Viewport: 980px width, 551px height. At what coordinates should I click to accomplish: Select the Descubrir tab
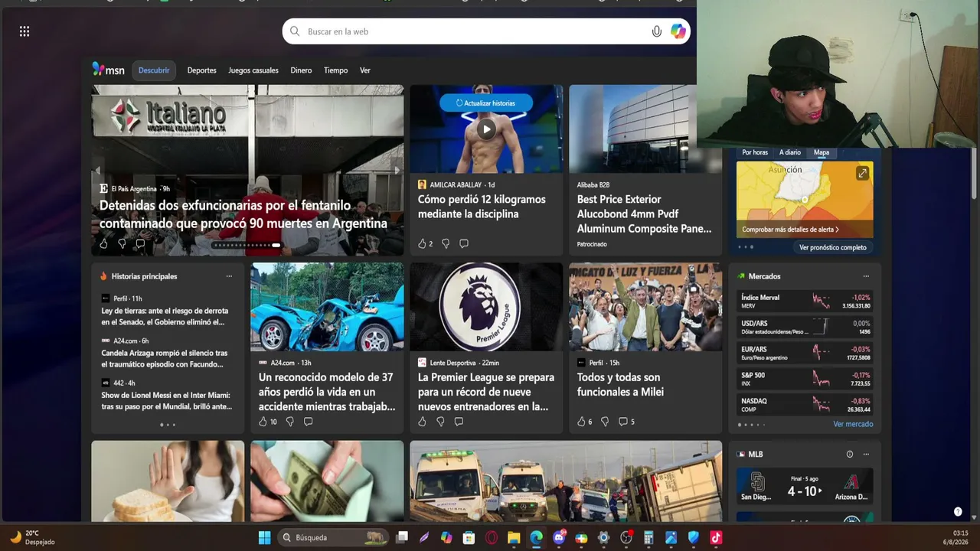[x=154, y=70]
